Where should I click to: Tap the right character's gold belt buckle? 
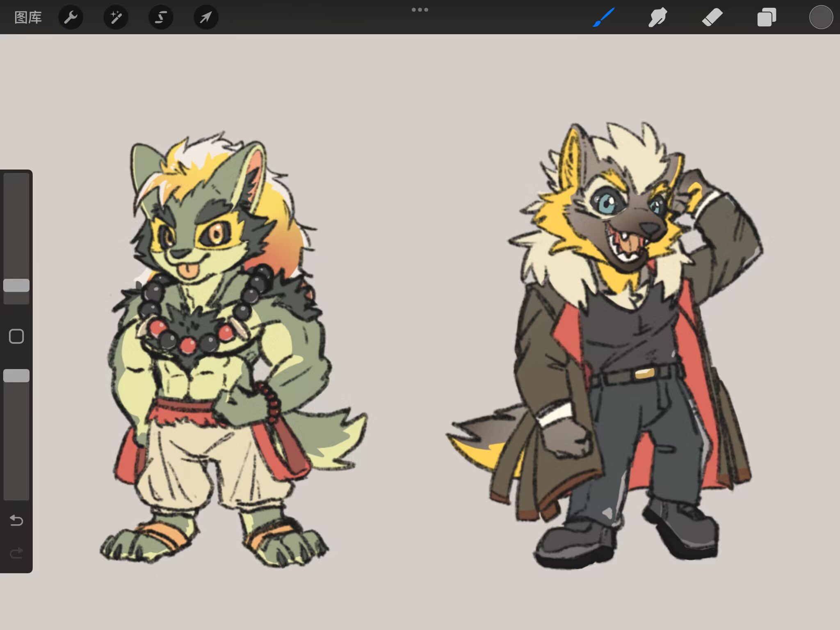[x=645, y=373]
